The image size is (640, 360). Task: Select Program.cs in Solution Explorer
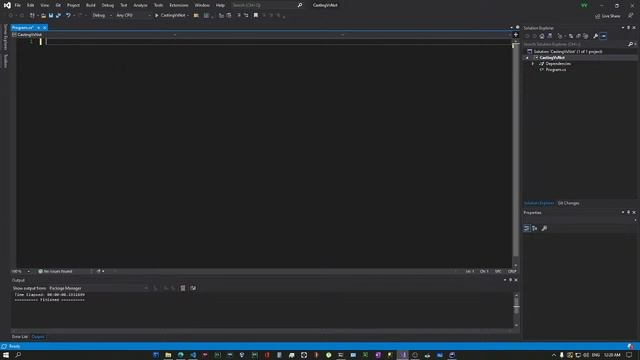pyautogui.click(x=556, y=70)
